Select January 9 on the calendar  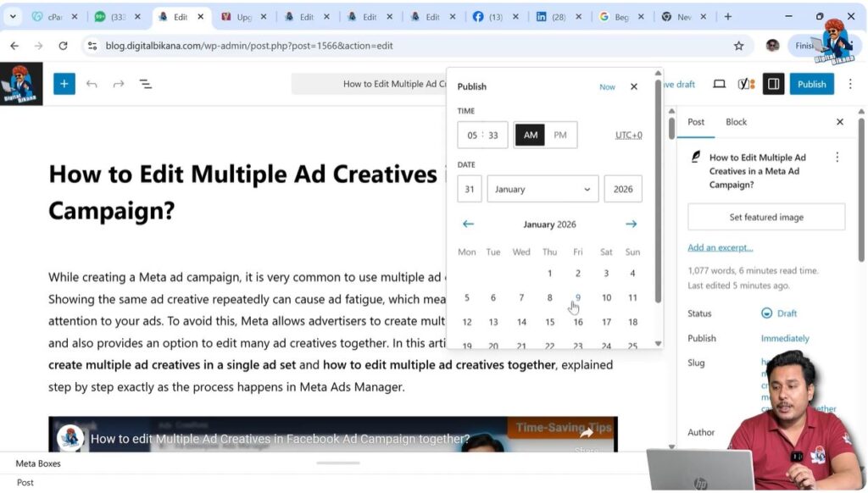pyautogui.click(x=577, y=297)
